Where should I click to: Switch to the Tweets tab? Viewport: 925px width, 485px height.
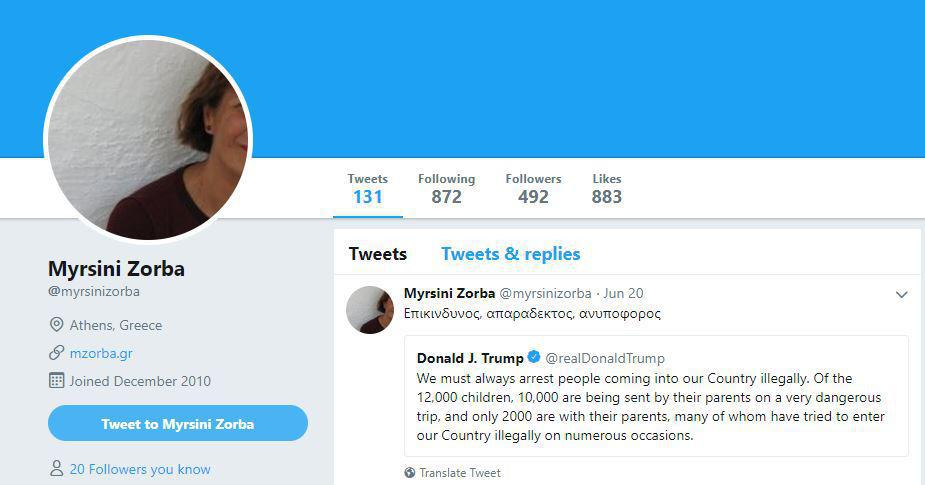377,254
